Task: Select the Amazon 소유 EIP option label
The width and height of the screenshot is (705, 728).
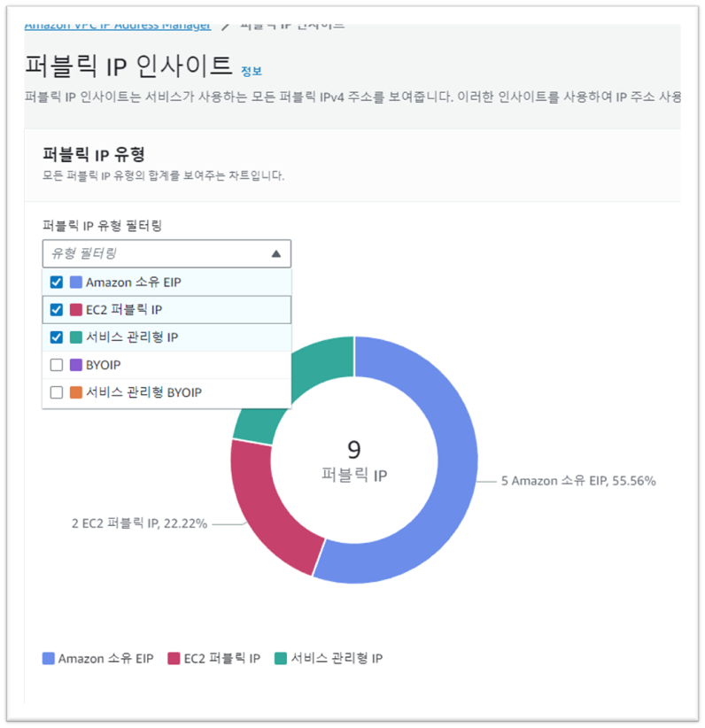Action: tap(133, 282)
